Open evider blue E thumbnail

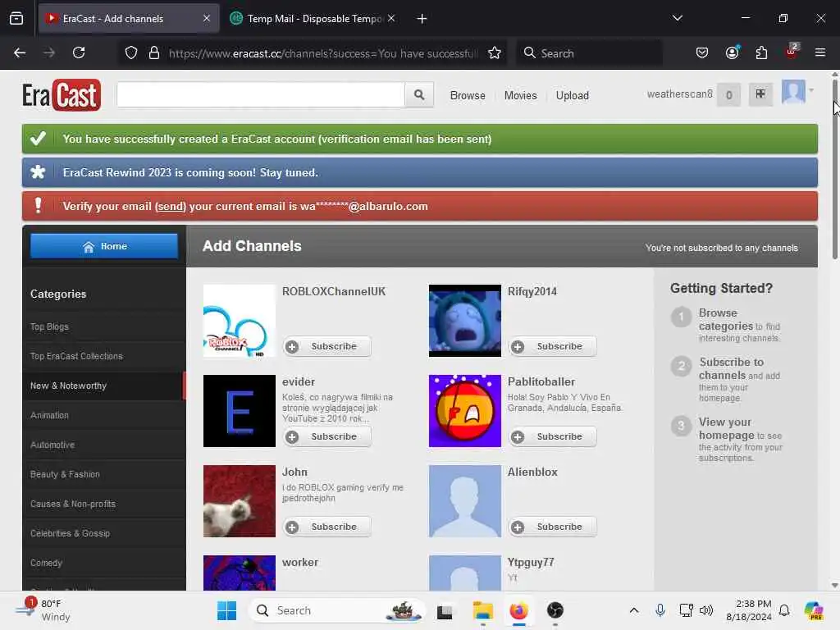click(240, 411)
